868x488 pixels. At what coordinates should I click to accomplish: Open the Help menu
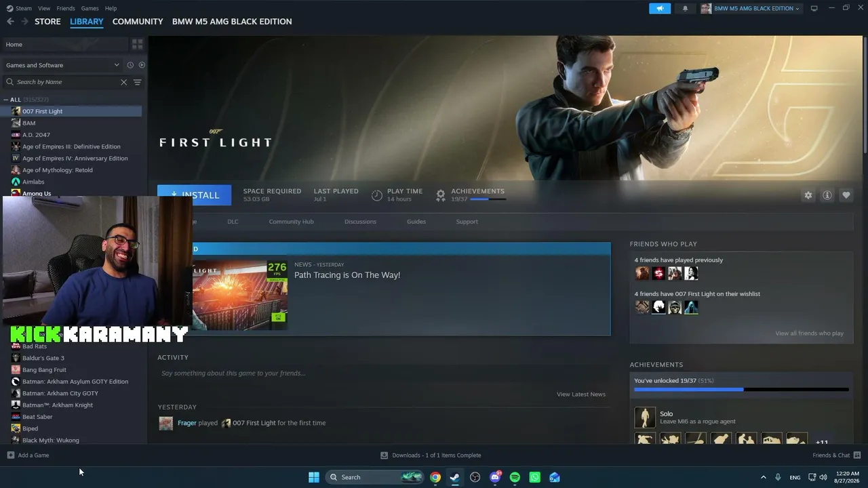tap(111, 8)
